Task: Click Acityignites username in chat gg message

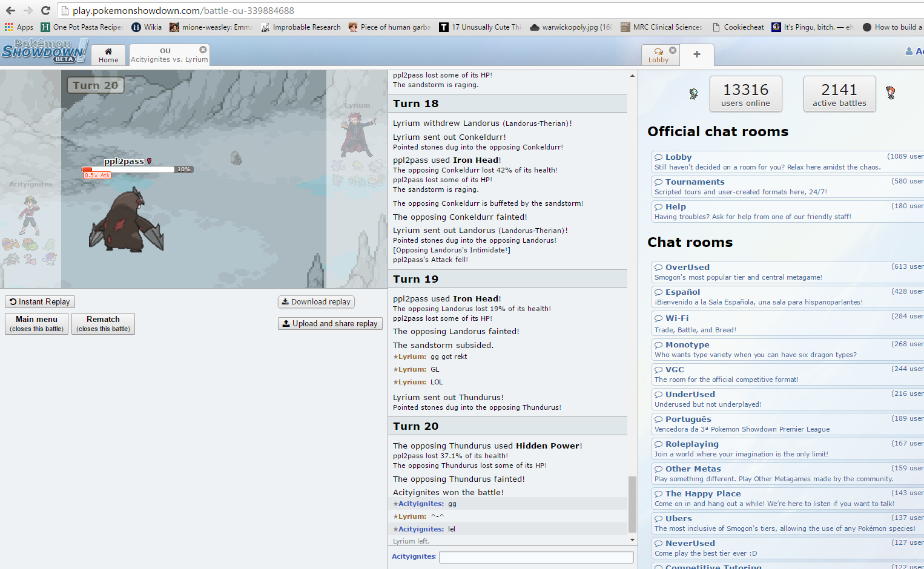Action: (421, 504)
